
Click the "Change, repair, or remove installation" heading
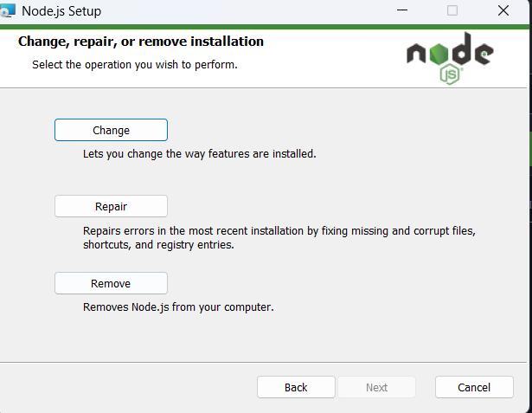coord(141,42)
